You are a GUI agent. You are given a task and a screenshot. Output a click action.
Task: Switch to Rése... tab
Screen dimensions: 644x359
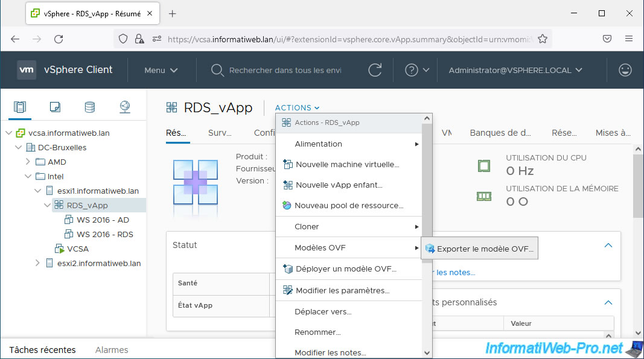coord(564,133)
